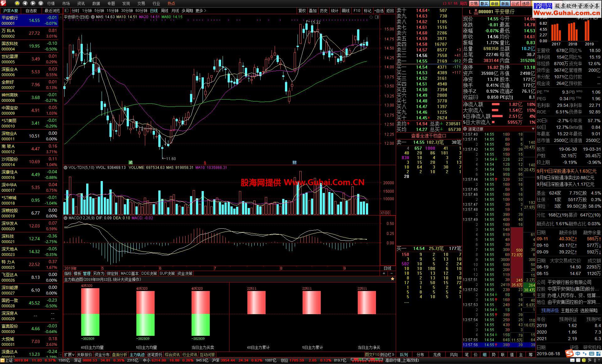This screenshot has width=602, height=364.
Task: Switch chart period to 分时
Action: [76, 11]
